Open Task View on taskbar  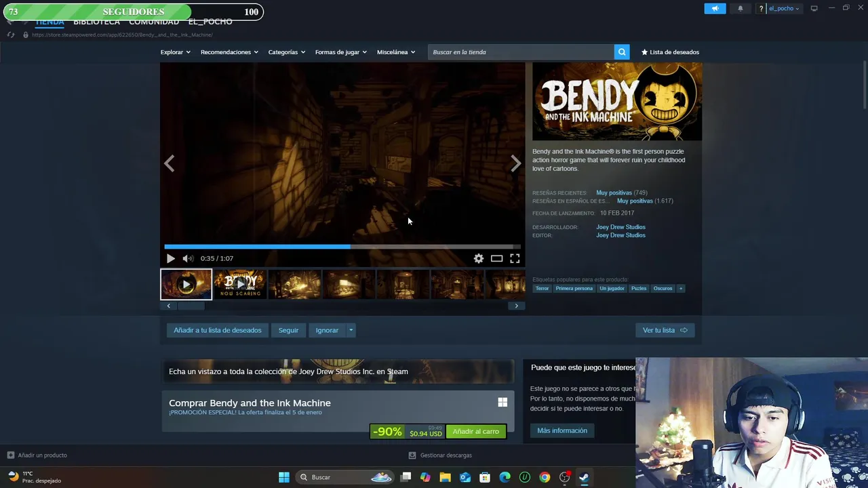(406, 477)
